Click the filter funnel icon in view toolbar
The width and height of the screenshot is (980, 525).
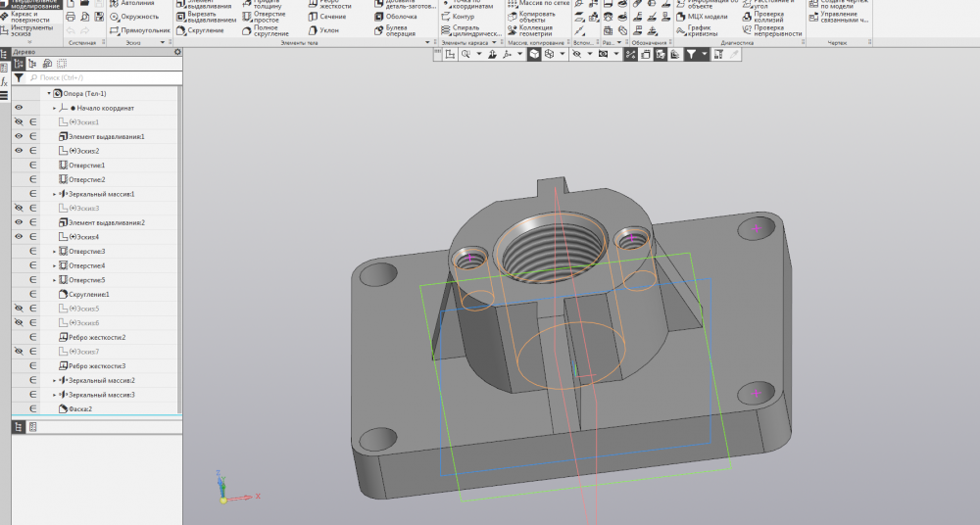[692, 55]
